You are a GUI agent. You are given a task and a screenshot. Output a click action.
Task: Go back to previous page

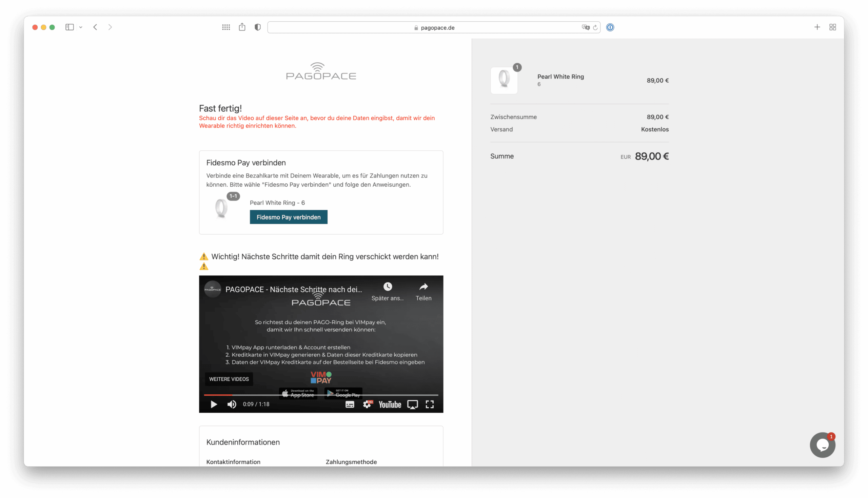pyautogui.click(x=95, y=27)
